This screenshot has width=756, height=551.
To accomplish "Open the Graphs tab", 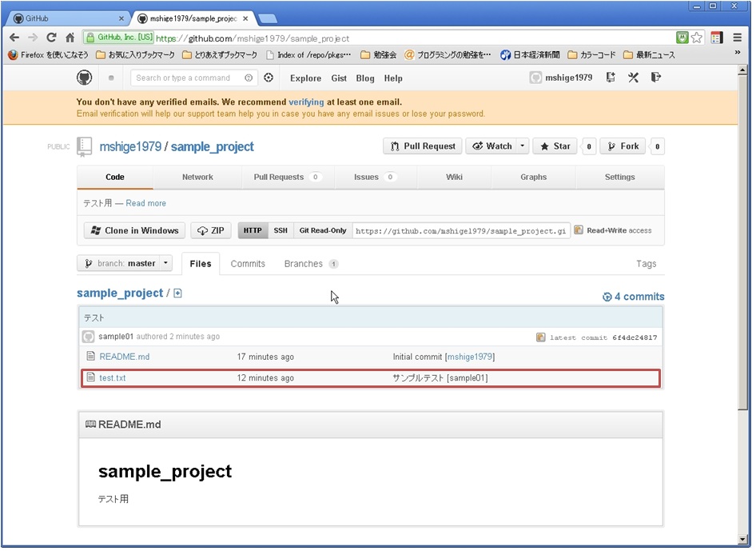I will click(533, 177).
